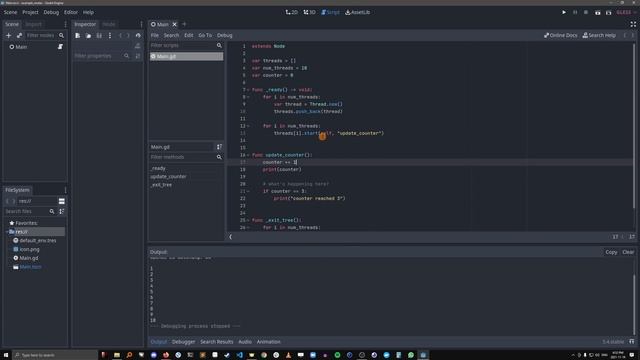Switch to 2D workspace
This screenshot has height=360, width=640.
click(x=291, y=12)
